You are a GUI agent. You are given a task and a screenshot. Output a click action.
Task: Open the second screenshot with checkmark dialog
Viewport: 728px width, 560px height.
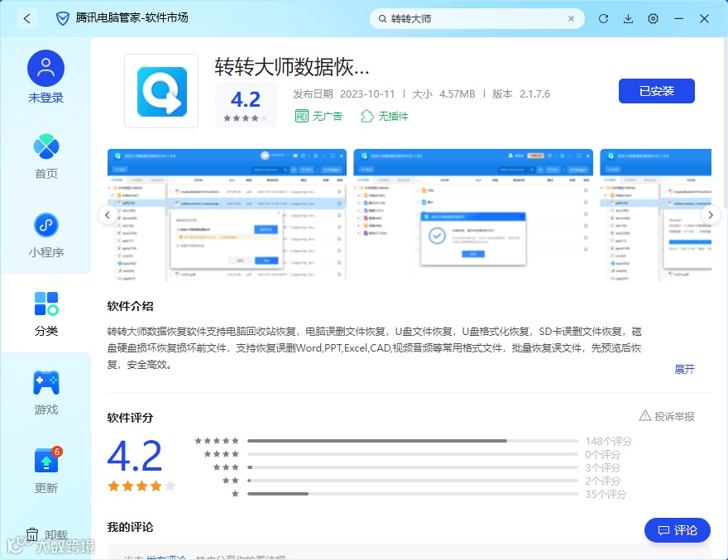tap(473, 214)
